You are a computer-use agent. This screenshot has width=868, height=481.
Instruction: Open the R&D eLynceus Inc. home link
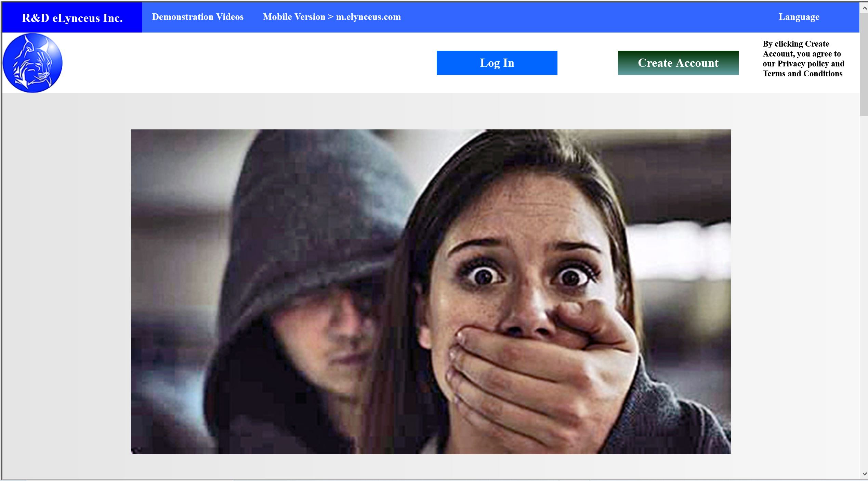72,17
